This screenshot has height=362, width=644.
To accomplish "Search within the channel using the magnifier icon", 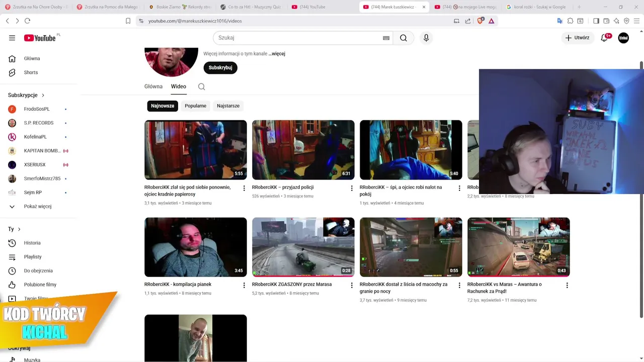I will pyautogui.click(x=201, y=86).
